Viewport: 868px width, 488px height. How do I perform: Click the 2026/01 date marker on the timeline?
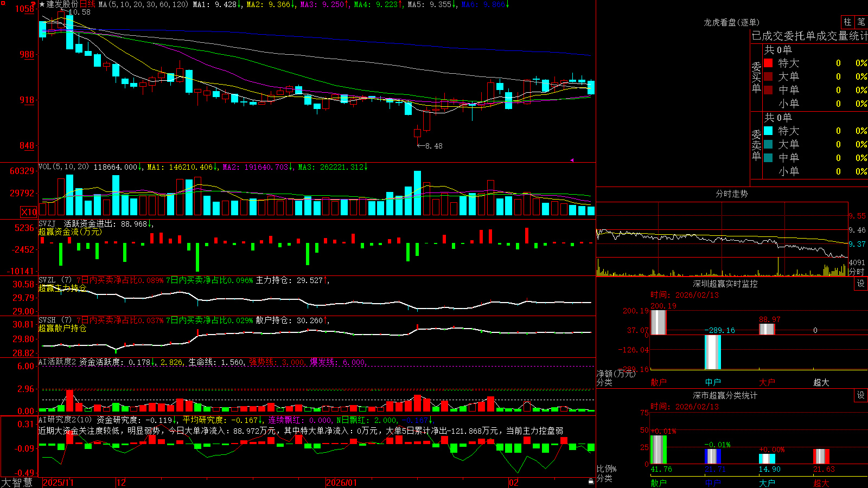pos(341,483)
